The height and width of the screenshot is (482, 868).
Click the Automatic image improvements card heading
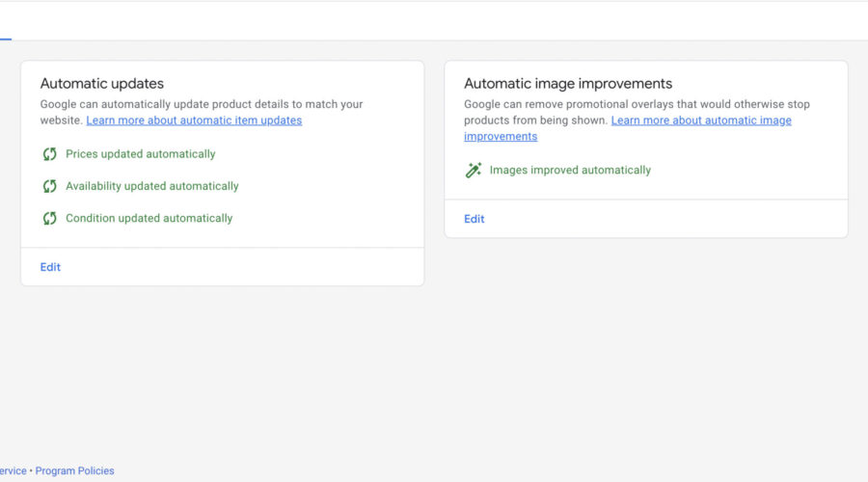[568, 84]
